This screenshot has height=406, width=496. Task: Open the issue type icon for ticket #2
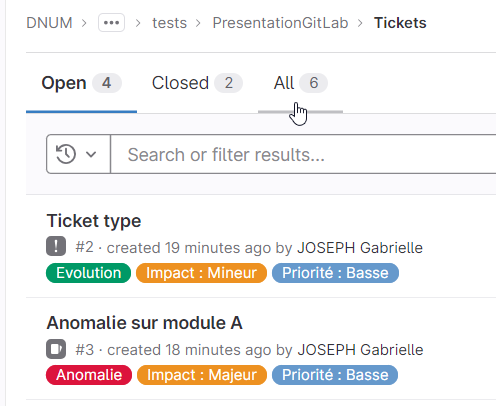click(x=56, y=246)
